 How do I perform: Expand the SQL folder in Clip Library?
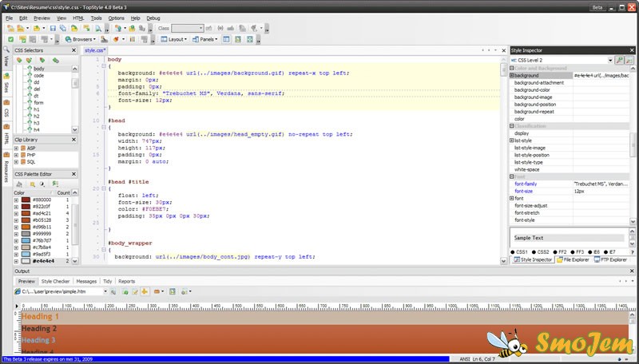[16, 161]
